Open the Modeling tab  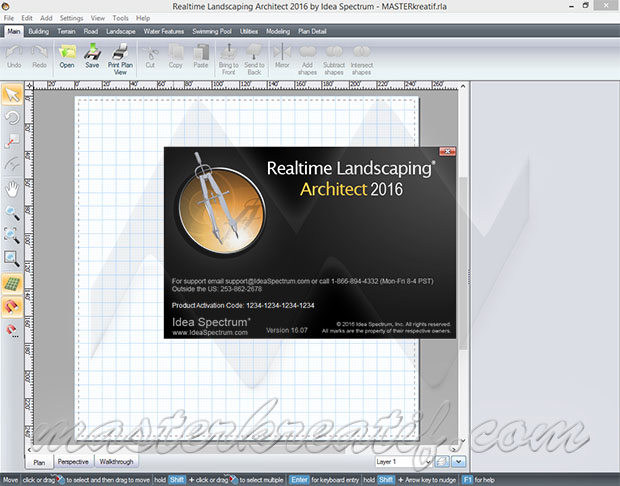pyautogui.click(x=278, y=31)
